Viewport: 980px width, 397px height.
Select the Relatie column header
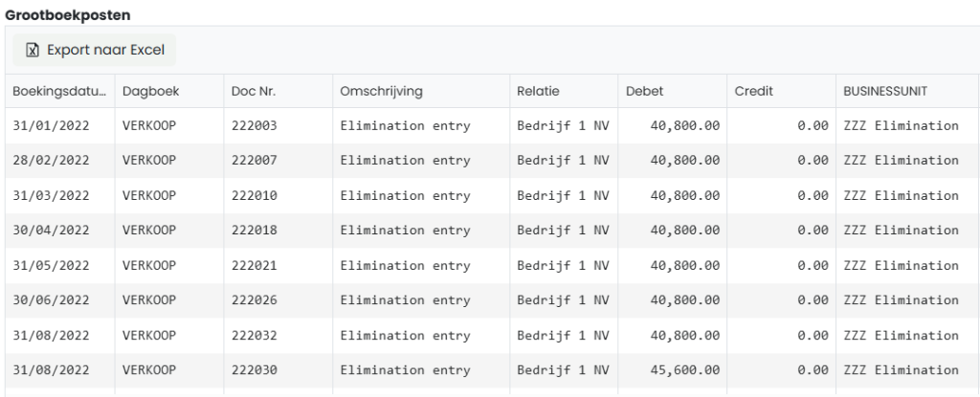(538, 91)
